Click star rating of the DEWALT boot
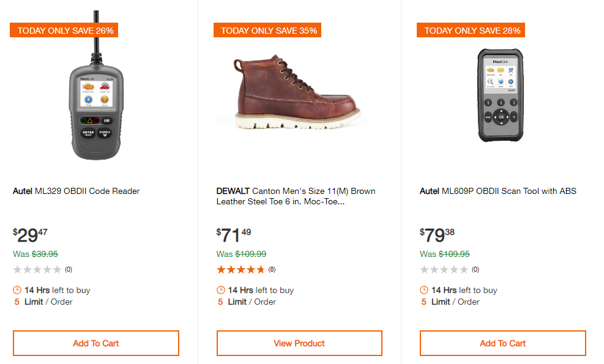 (x=241, y=269)
